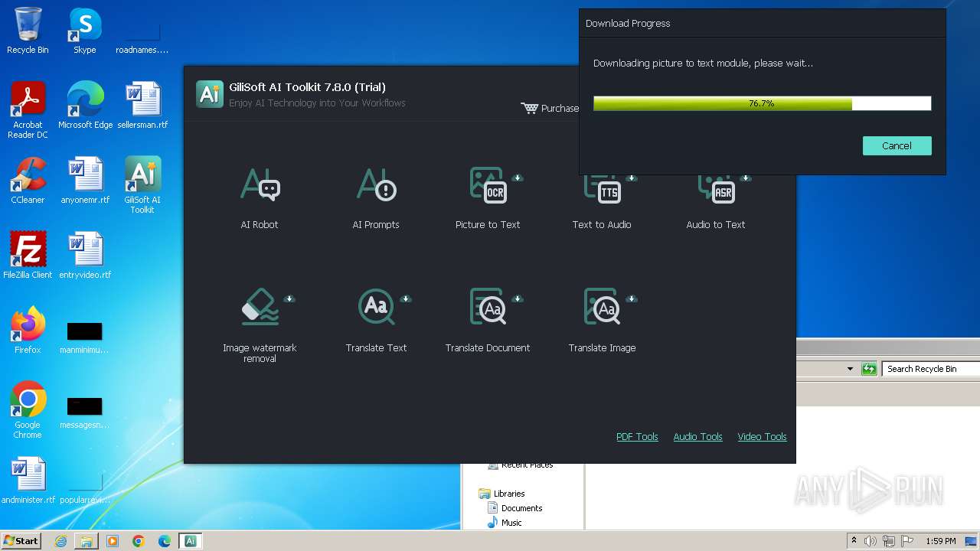Image resolution: width=980 pixels, height=551 pixels.
Task: Select andminister.rtf desktop file
Action: [x=28, y=481]
